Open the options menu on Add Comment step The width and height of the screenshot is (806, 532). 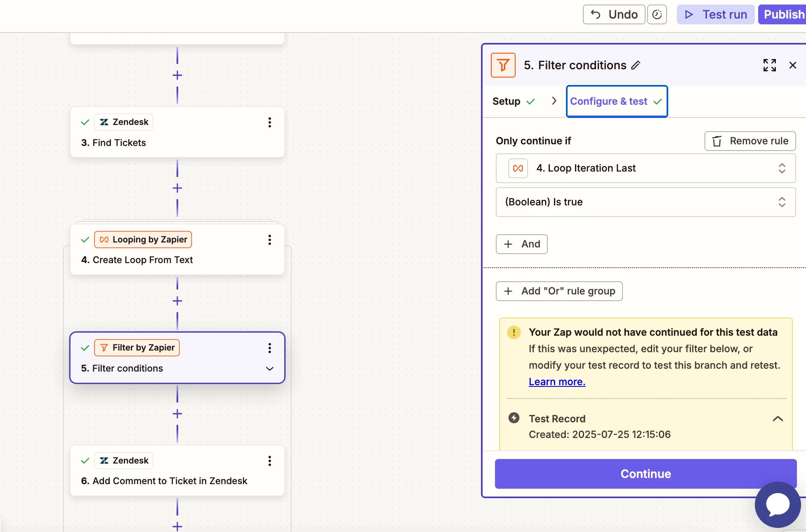click(x=269, y=461)
